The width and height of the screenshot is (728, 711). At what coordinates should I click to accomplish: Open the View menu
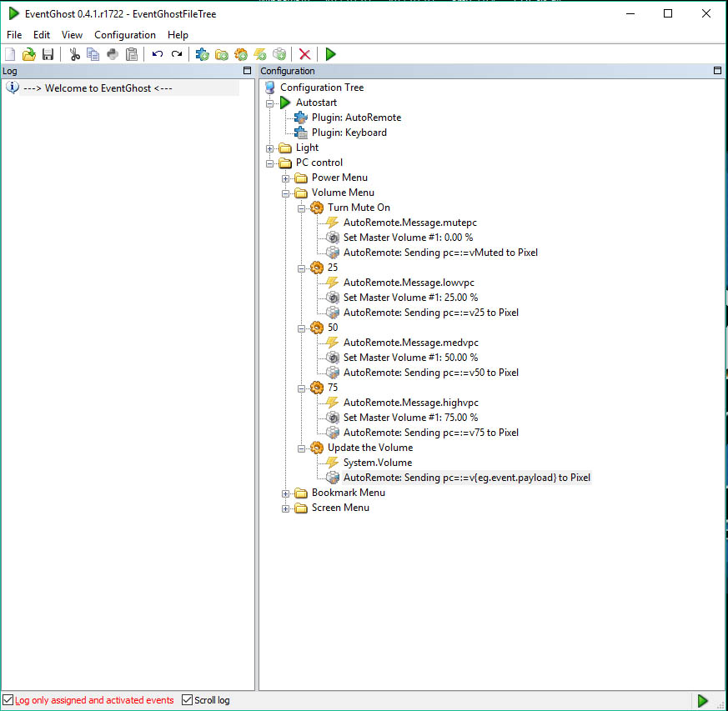click(72, 35)
